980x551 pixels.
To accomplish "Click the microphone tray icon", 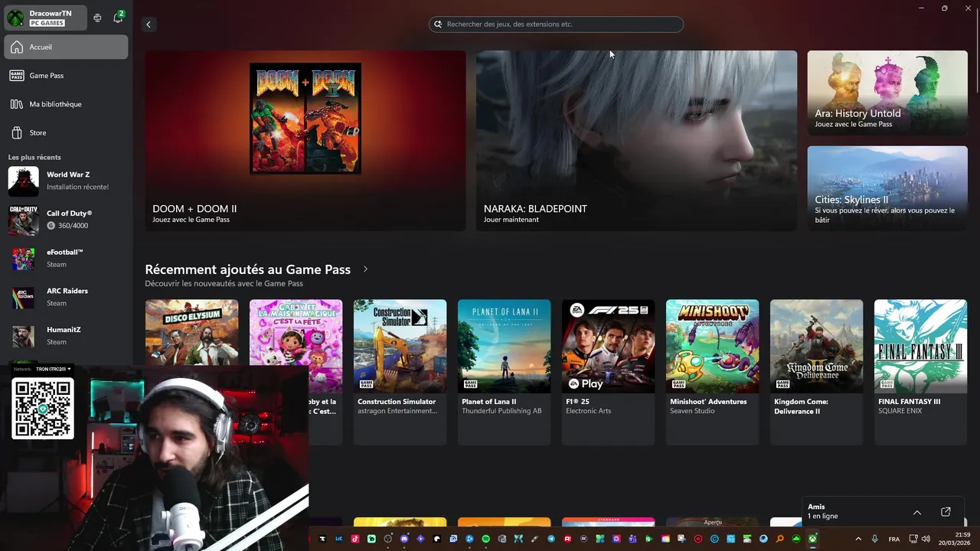I will 874,539.
